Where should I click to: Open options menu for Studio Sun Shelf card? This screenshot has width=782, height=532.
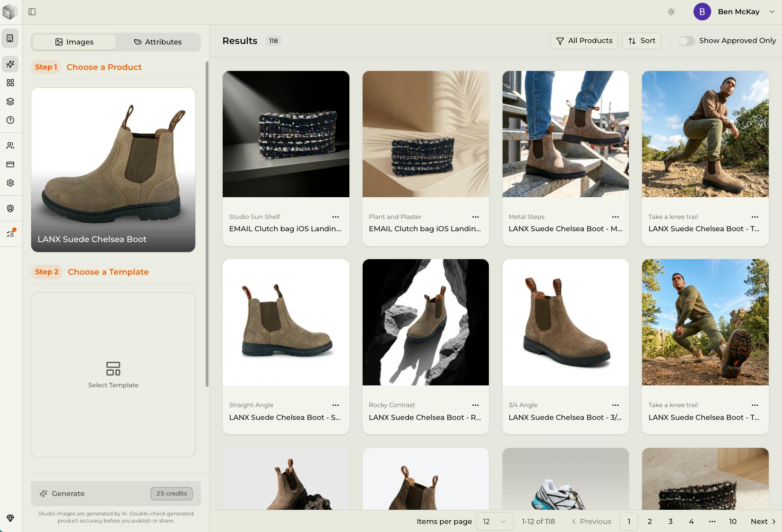coord(336,217)
